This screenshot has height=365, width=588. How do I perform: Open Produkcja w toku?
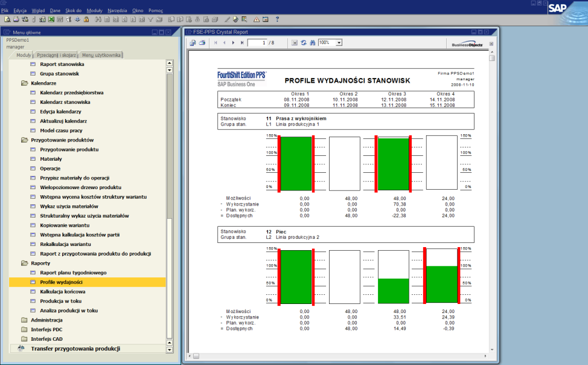click(61, 301)
